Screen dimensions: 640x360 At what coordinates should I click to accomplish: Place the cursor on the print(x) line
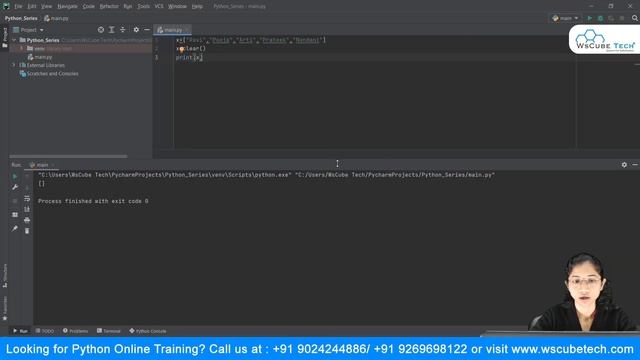[189, 58]
